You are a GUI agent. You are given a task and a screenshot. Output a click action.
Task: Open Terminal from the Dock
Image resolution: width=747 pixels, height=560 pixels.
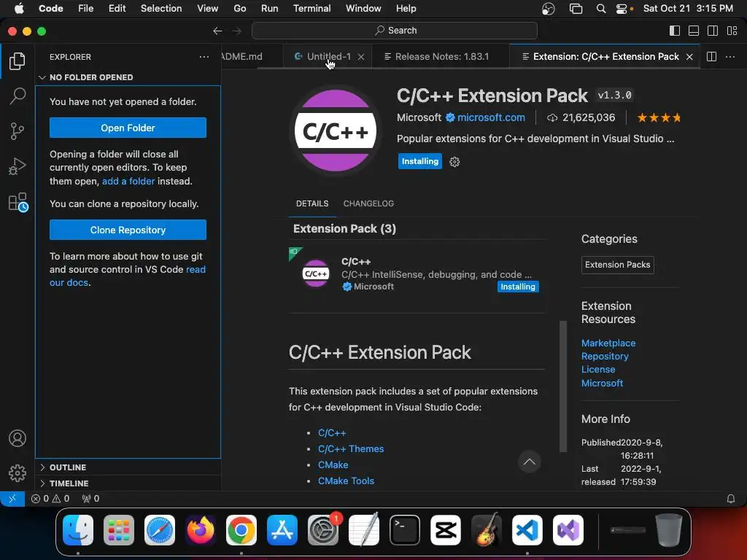[404, 530]
